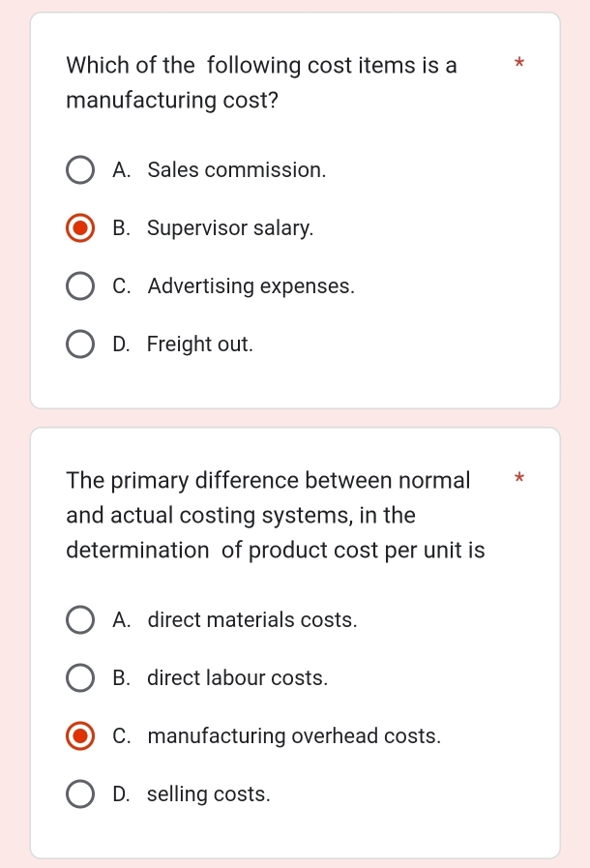Click the required asterisk on costing systems question
Image resolution: width=590 pixels, height=868 pixels.
[519, 479]
